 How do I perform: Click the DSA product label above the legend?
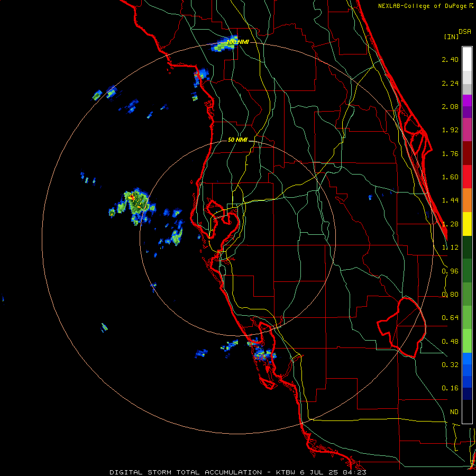(x=465, y=32)
